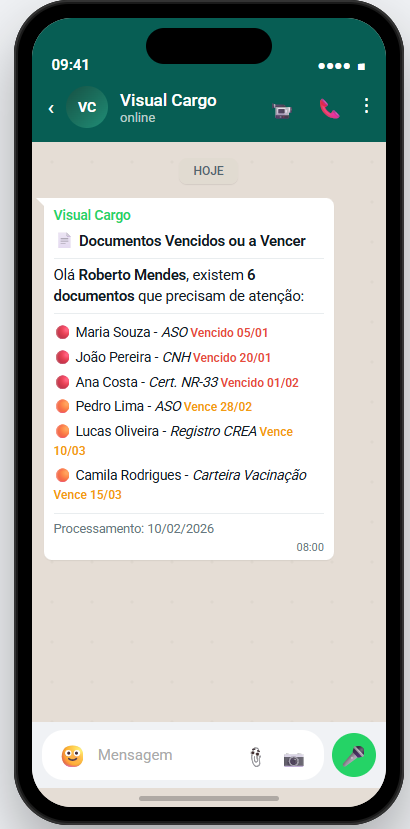410x829 pixels.
Task: Tap the back arrow in chat header
Action: [51, 108]
